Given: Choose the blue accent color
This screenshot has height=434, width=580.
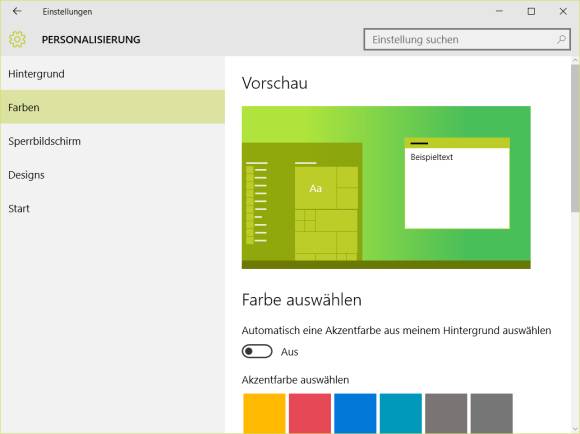Looking at the screenshot, I should click(355, 413).
